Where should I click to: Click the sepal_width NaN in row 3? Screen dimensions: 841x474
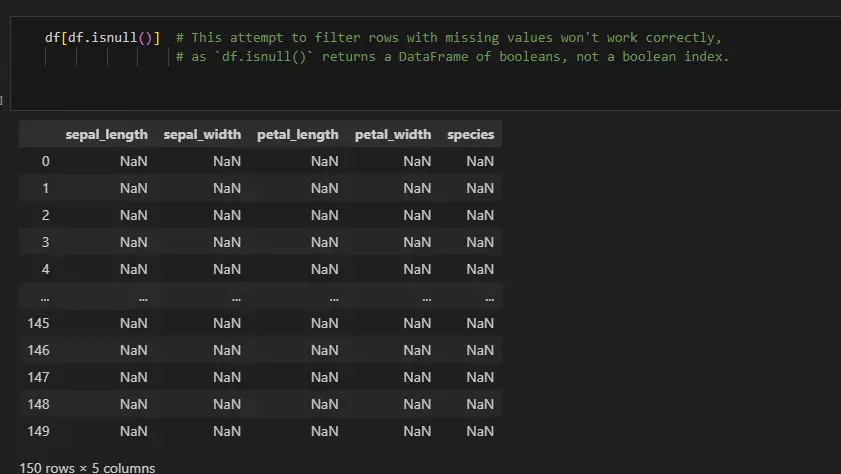pyautogui.click(x=227, y=242)
